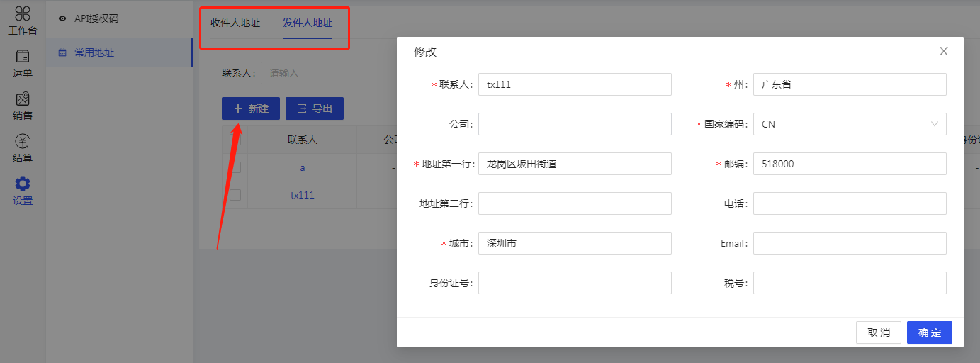Open contact link tx111 in table
This screenshot has height=363, width=980.
coord(303,195)
